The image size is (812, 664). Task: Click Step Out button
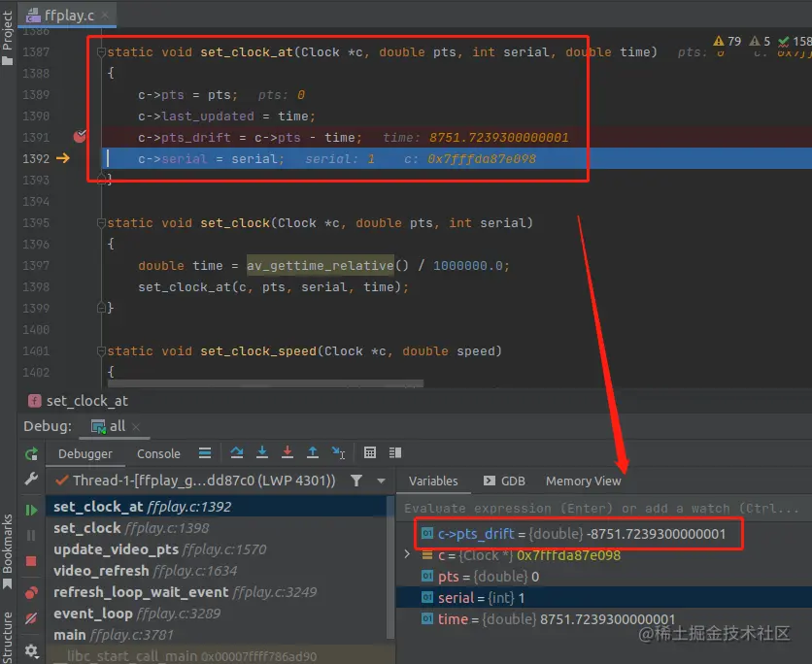[313, 452]
